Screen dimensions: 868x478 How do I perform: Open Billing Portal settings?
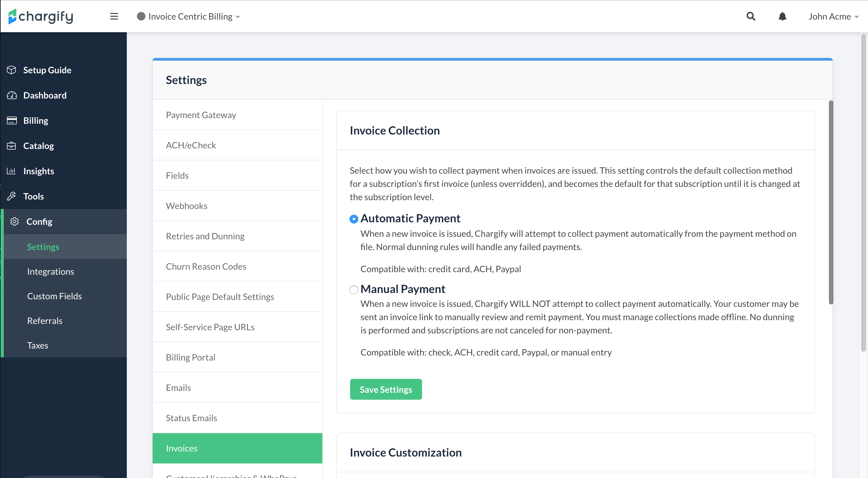[238, 357]
